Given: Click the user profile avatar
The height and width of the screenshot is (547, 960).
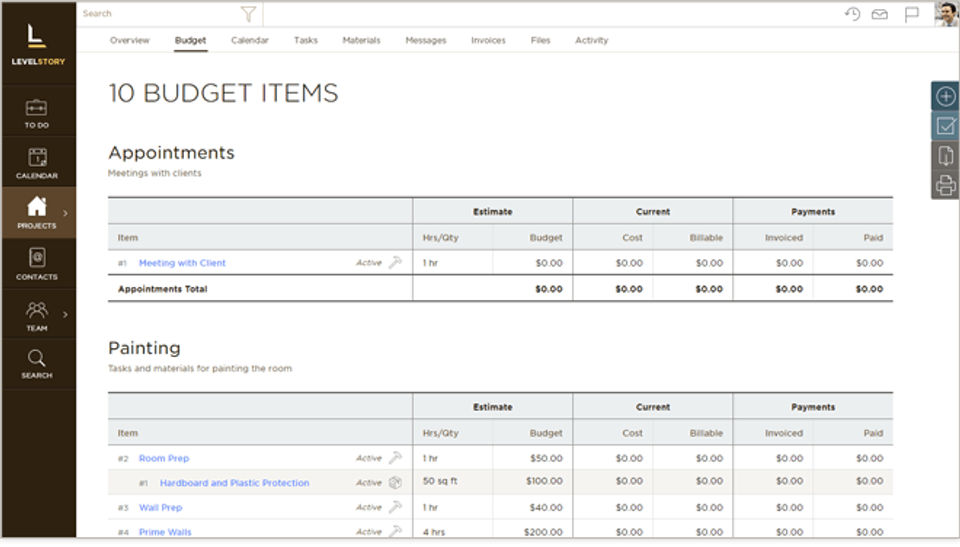Looking at the screenshot, I should 946,14.
